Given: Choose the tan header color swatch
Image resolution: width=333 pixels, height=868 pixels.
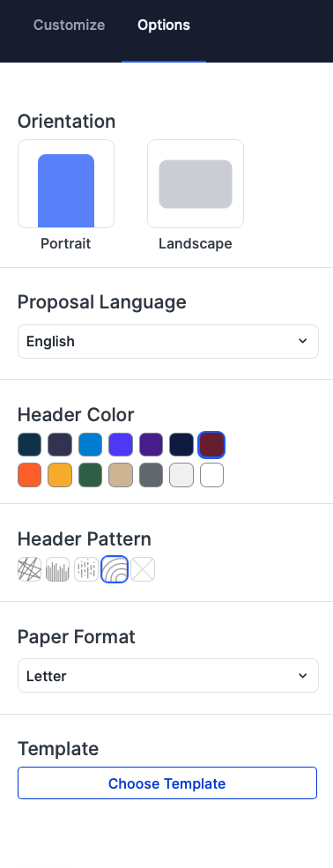Looking at the screenshot, I should (x=121, y=475).
